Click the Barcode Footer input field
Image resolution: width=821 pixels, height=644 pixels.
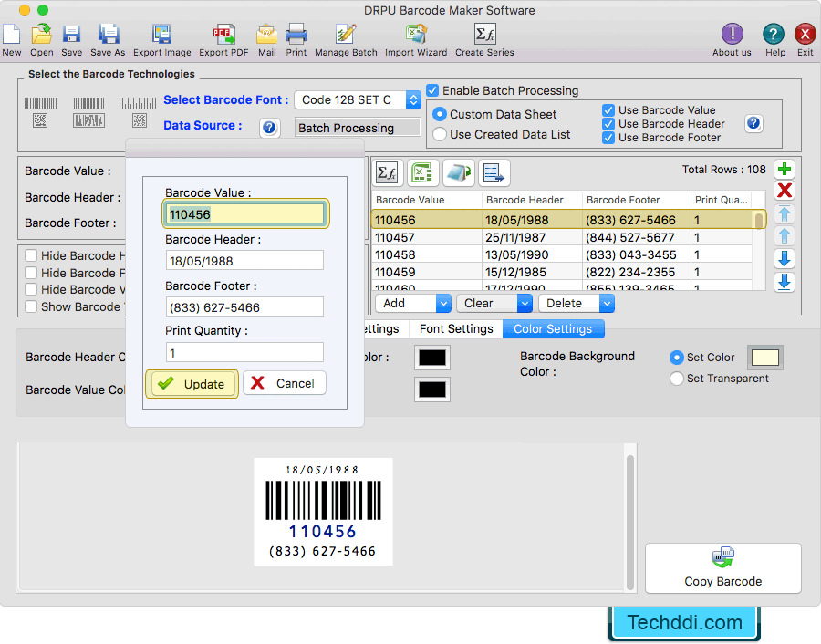pyautogui.click(x=244, y=306)
